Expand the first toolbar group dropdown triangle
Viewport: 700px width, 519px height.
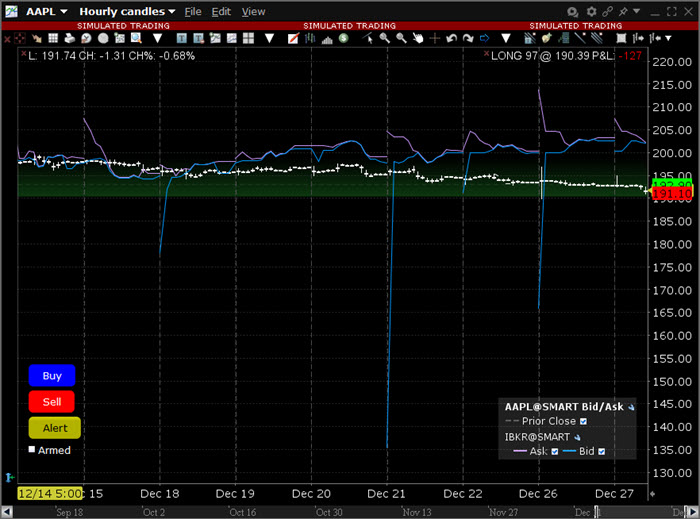tap(157, 38)
